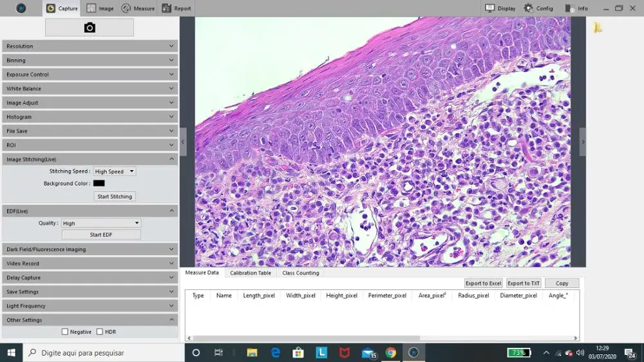Click the scroll right arrow of measure table
The width and height of the screenshot is (644, 362).
575,338
